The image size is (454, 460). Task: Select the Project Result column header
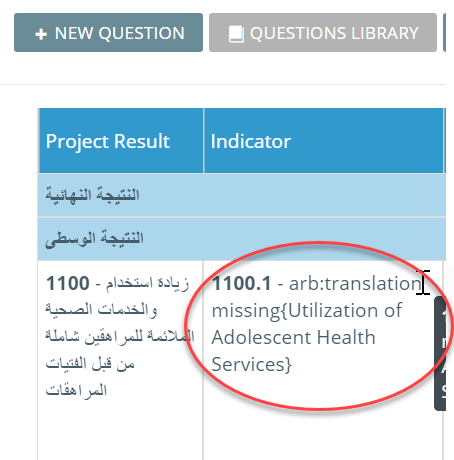[x=121, y=141]
